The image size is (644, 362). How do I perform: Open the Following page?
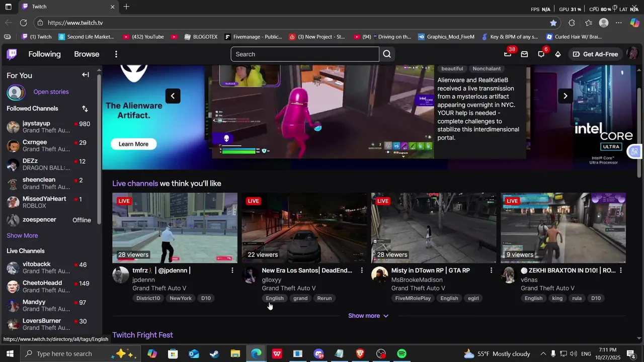click(44, 54)
